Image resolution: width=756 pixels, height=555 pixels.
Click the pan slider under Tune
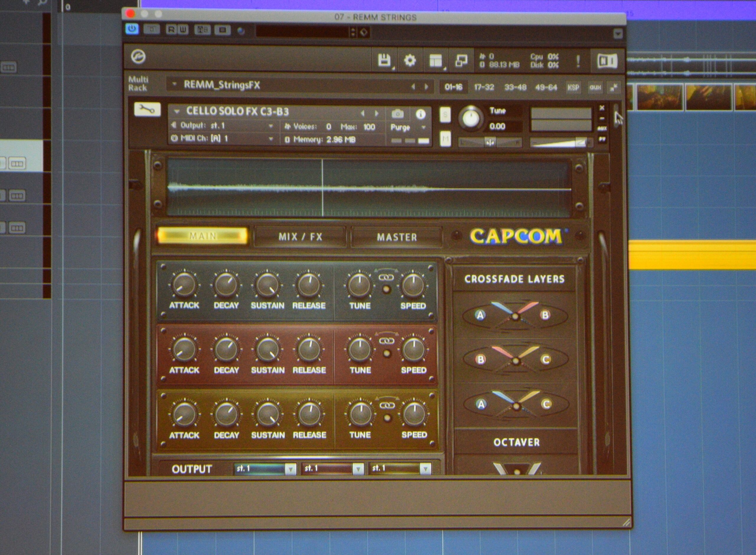[490, 143]
